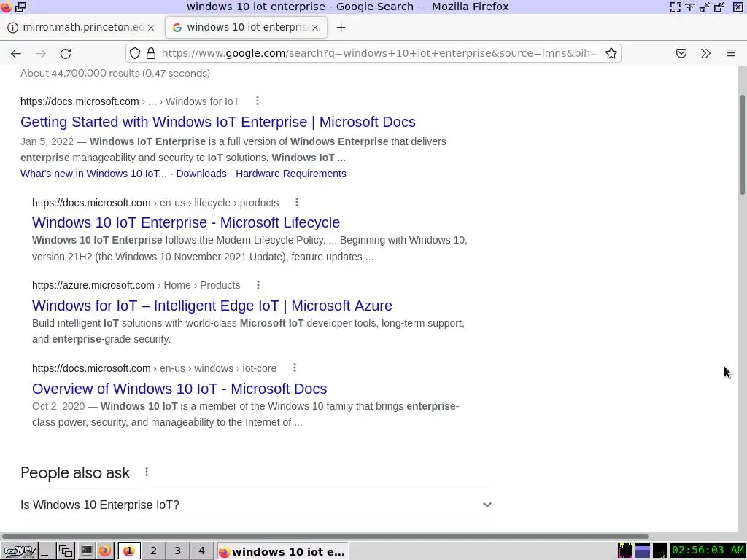Open Windows for IoT Intelligent Edge link
The height and width of the screenshot is (560, 747).
[x=212, y=306]
